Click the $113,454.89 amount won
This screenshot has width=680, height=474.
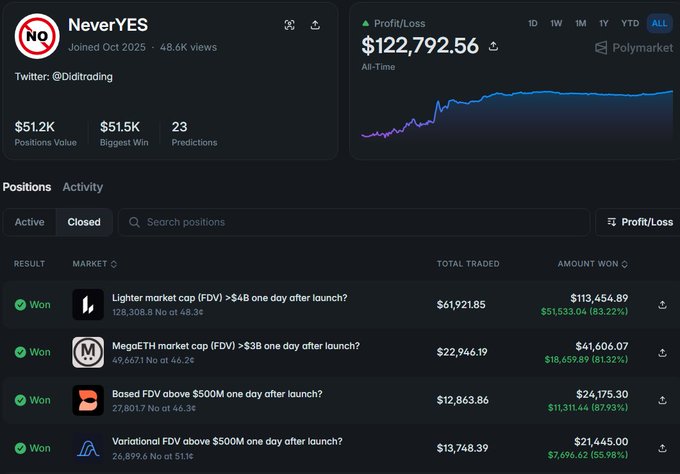599,298
